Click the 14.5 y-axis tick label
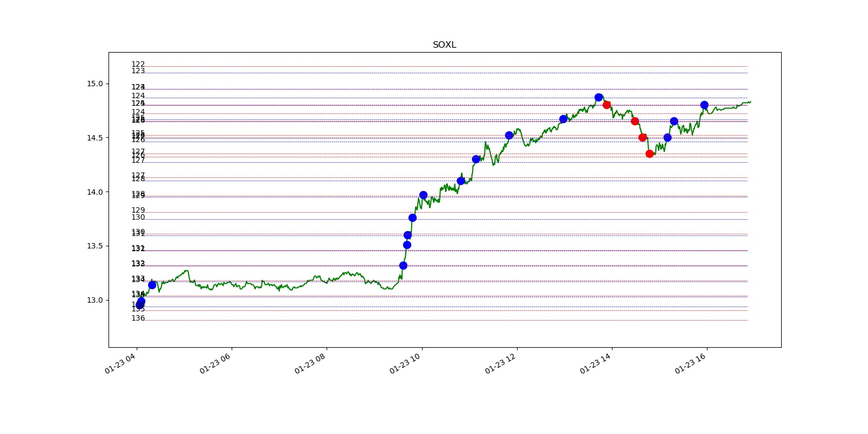The image size is (868, 434). 94,138
